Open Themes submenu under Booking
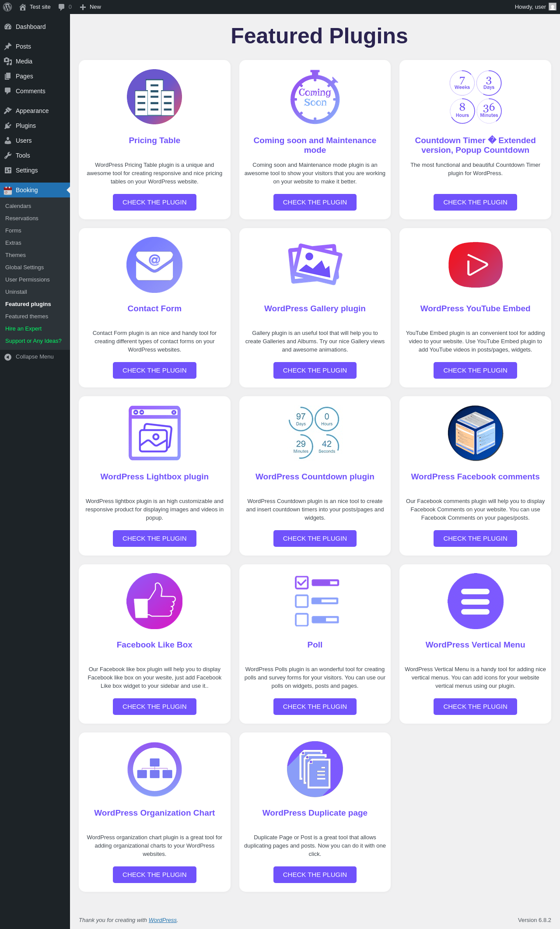Image resolution: width=560 pixels, height=929 pixels. click(x=15, y=255)
